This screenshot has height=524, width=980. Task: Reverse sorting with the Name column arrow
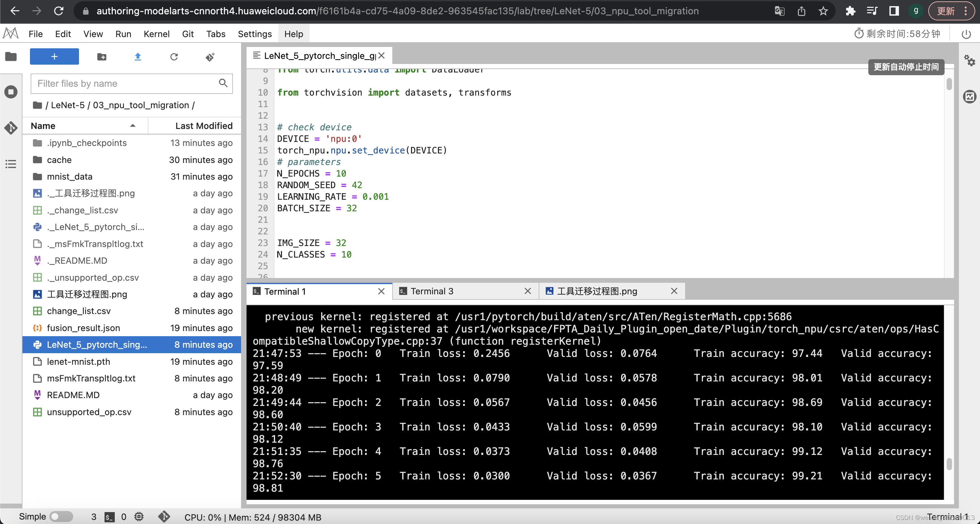[132, 125]
